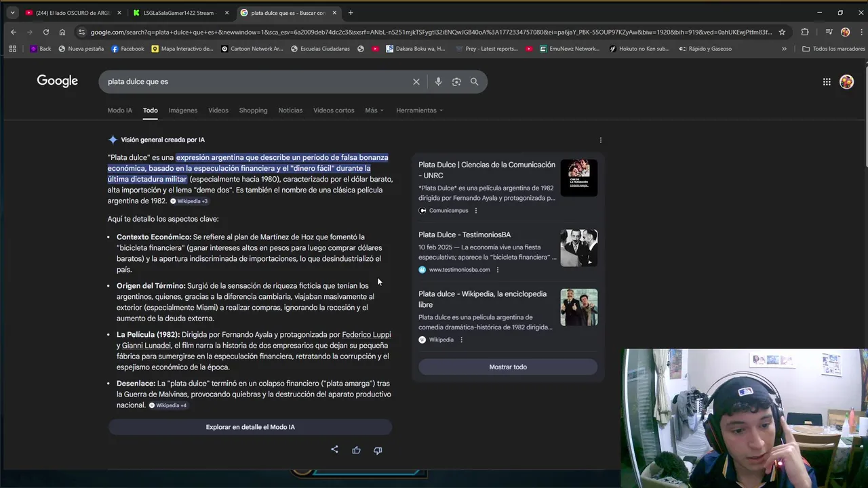
Task: Expand the Más search filter dropdown
Action: point(374,110)
